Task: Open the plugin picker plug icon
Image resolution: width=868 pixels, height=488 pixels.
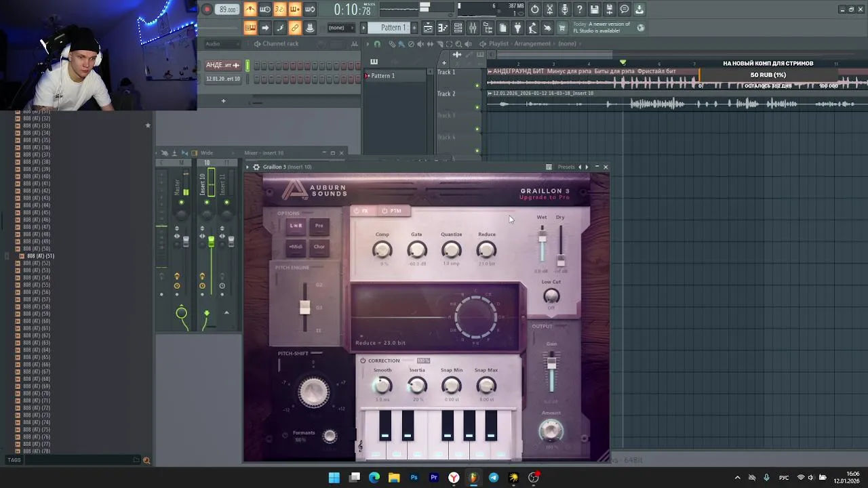Action: (x=517, y=28)
